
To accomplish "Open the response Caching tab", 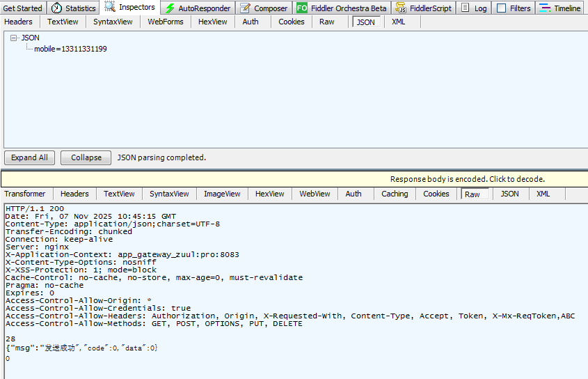I will 395,194.
